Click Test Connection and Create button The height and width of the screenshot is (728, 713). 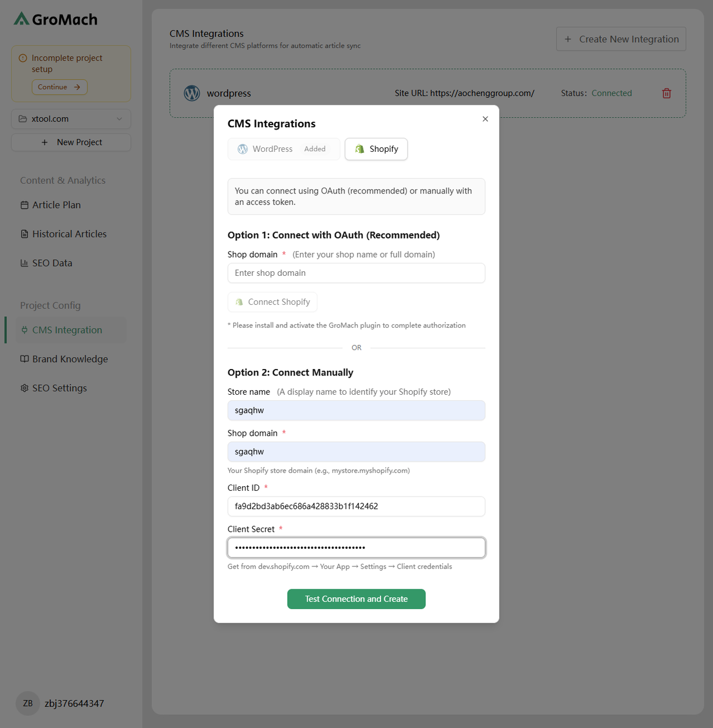point(356,599)
